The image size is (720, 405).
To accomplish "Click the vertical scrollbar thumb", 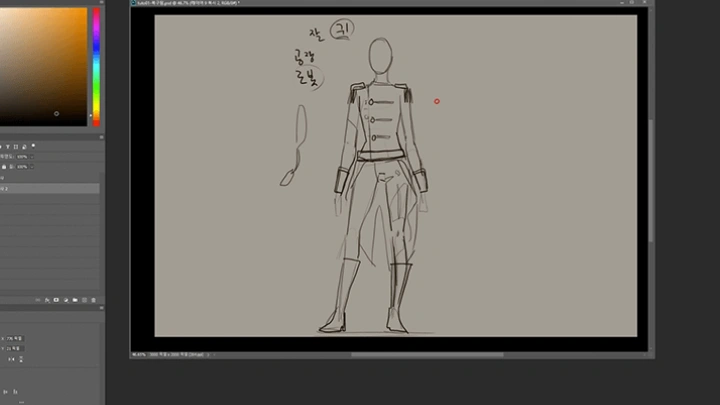I will click(x=651, y=180).
